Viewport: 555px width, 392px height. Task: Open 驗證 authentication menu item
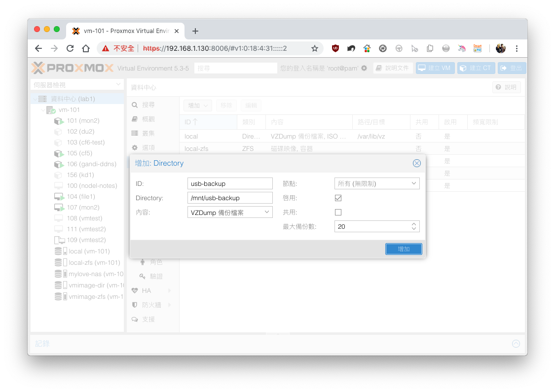[x=156, y=276]
